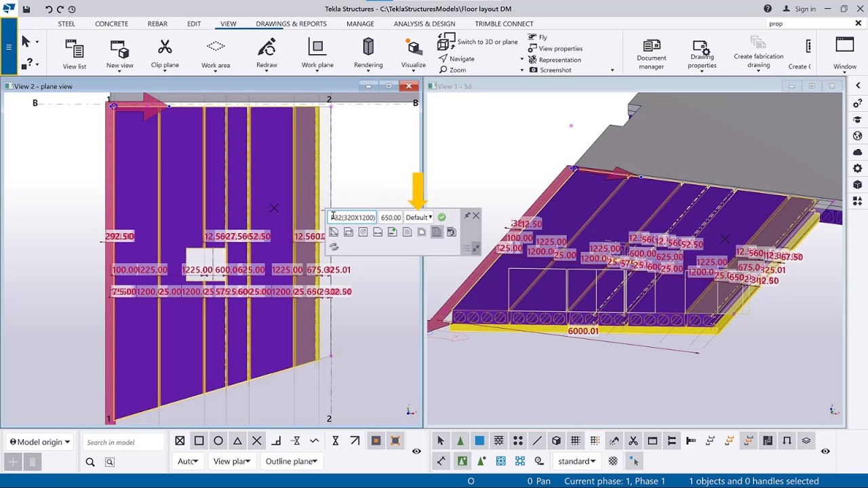Open the Document manager
868x488 pixels.
click(651, 54)
